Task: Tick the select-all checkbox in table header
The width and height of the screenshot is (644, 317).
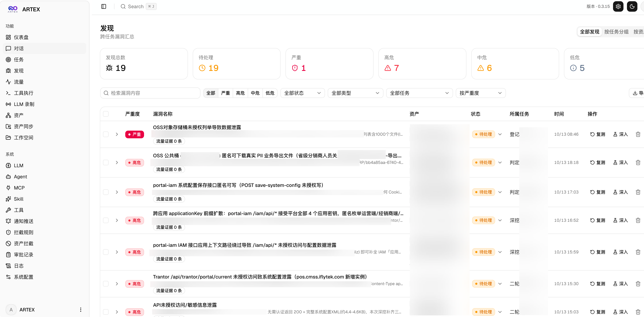Action: [x=106, y=114]
